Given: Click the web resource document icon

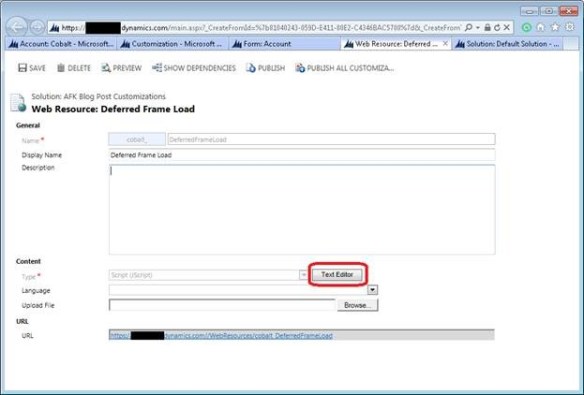Looking at the screenshot, I should (18, 102).
